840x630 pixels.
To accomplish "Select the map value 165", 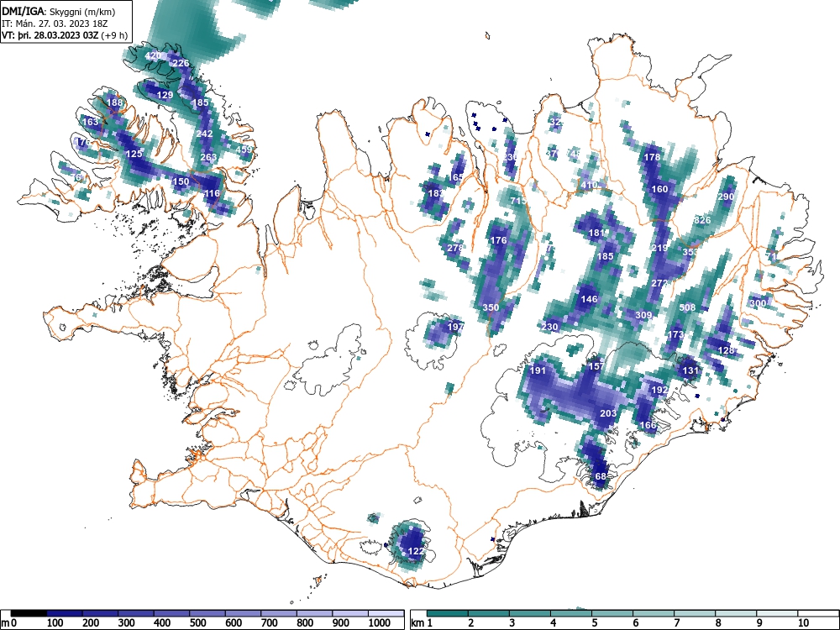I will click(456, 177).
